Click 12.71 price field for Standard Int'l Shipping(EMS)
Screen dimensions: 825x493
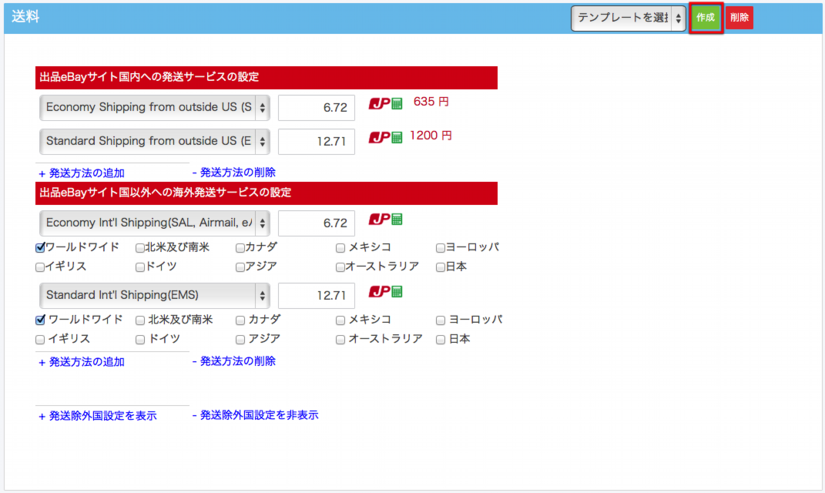(x=316, y=295)
